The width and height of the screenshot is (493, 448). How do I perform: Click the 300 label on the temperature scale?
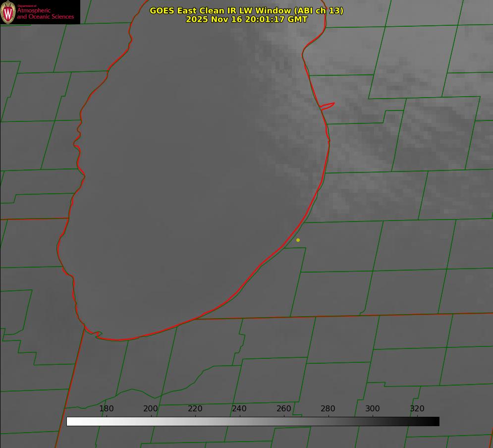tap(373, 409)
